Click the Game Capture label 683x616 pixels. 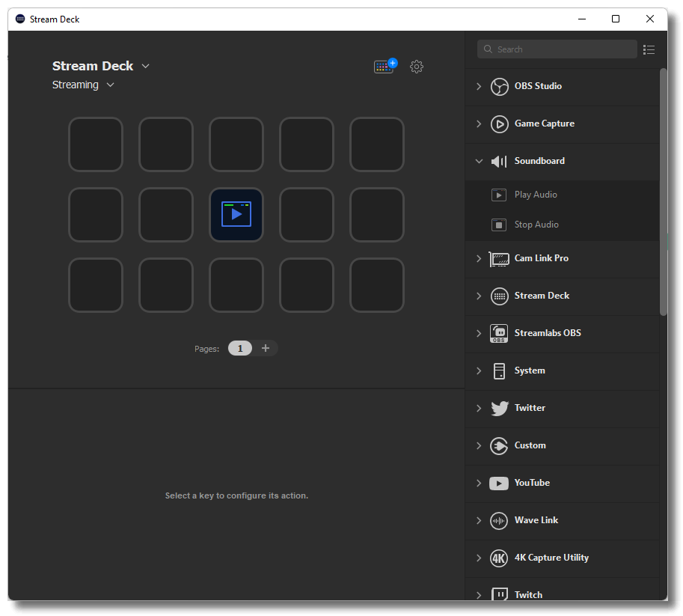pyautogui.click(x=545, y=123)
